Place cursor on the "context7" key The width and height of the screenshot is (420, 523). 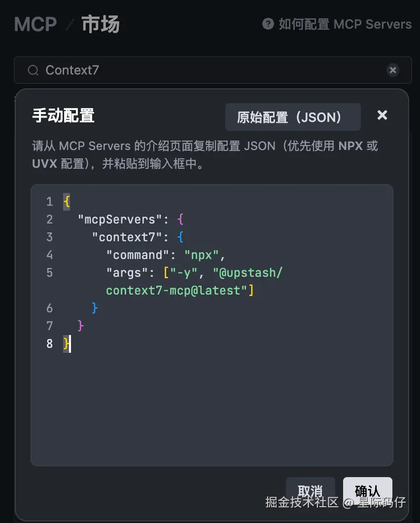[x=127, y=237]
